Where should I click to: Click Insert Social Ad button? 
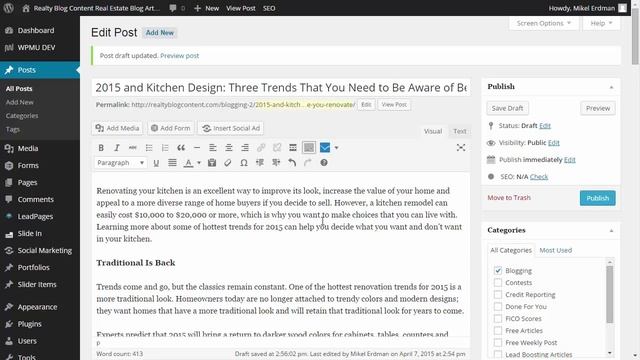pyautogui.click(x=231, y=128)
